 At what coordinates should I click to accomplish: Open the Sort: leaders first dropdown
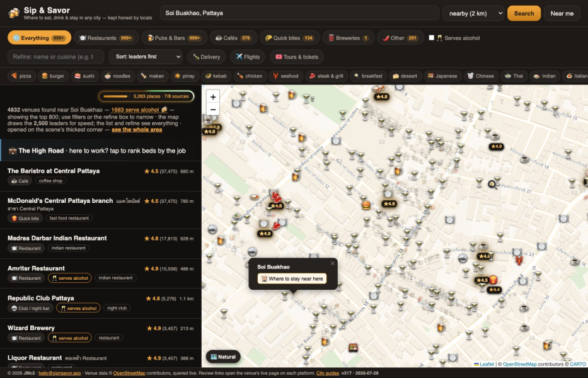click(146, 57)
